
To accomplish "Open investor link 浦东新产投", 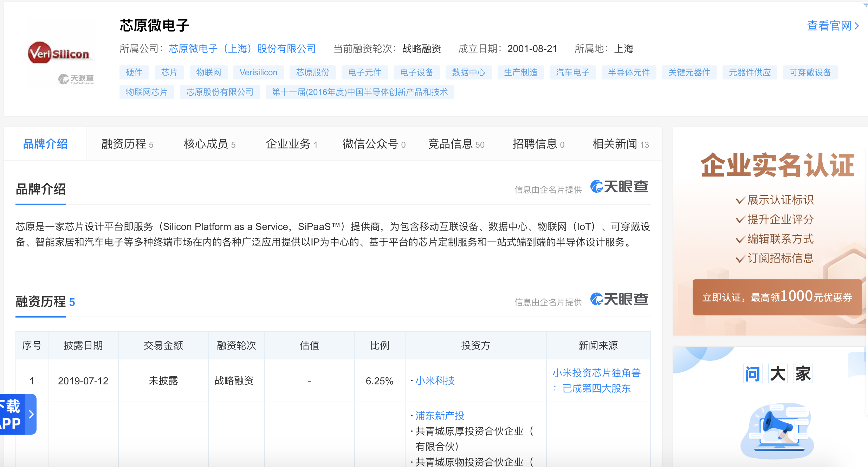I will click(440, 416).
